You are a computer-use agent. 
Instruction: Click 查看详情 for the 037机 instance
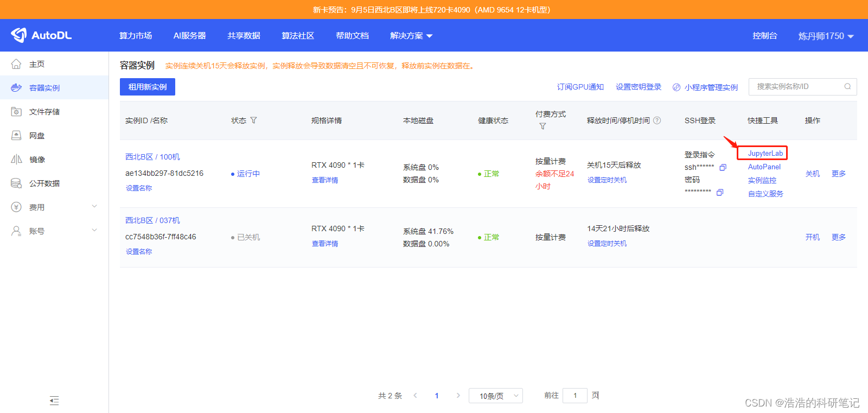[325, 244]
